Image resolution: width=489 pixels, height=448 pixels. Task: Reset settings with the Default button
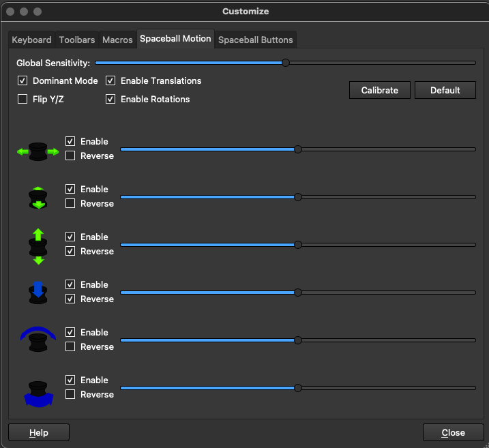pos(445,90)
